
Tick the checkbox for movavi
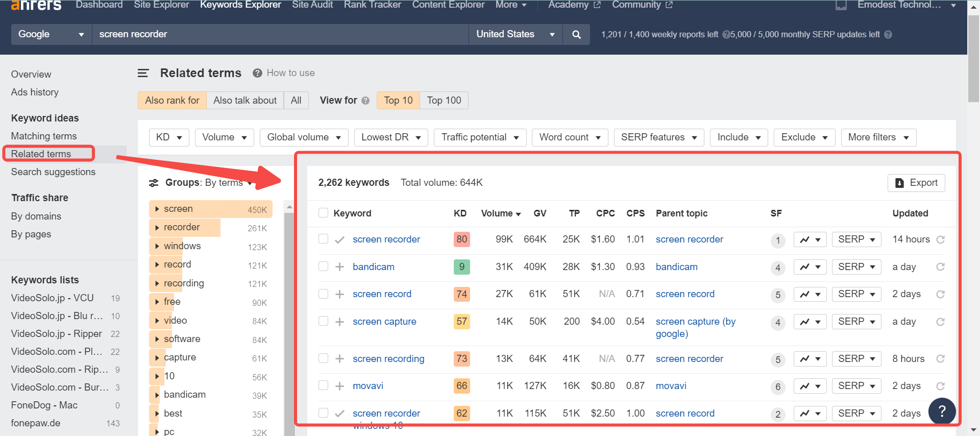[323, 385]
